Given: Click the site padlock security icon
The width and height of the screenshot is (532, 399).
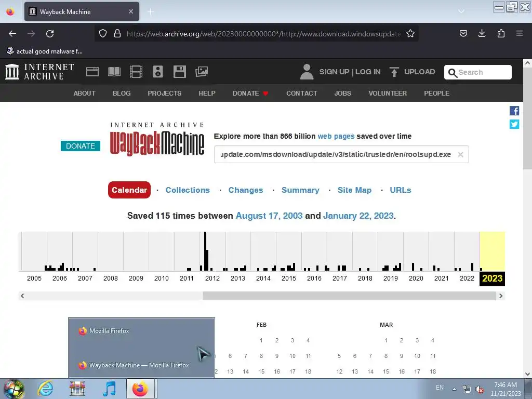Looking at the screenshot, I should (x=117, y=33).
